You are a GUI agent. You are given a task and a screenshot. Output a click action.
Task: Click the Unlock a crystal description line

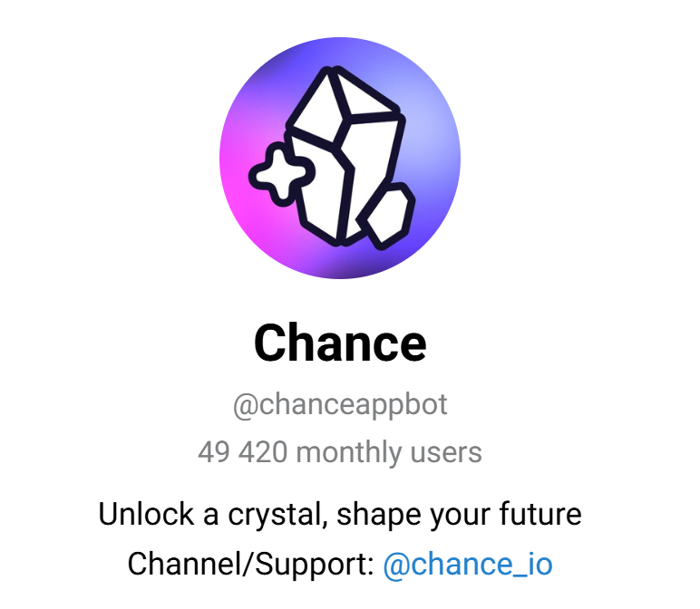point(340,515)
